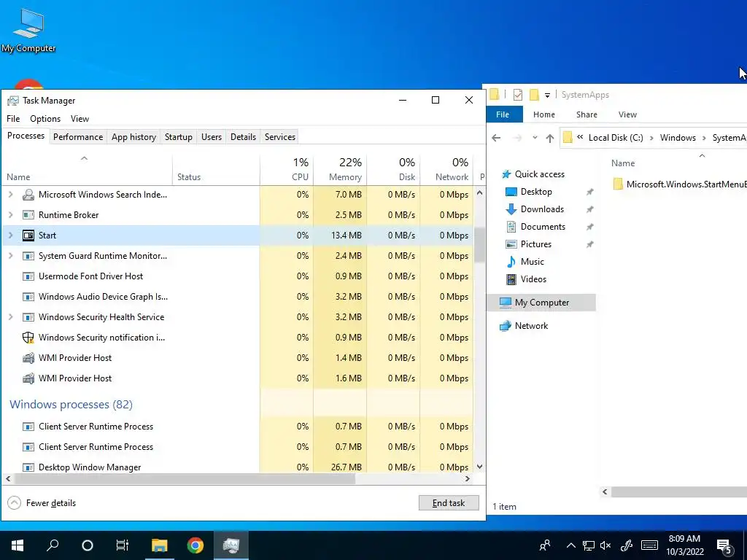Image resolution: width=747 pixels, height=560 pixels.
Task: Open the notification center icon
Action: click(724, 546)
